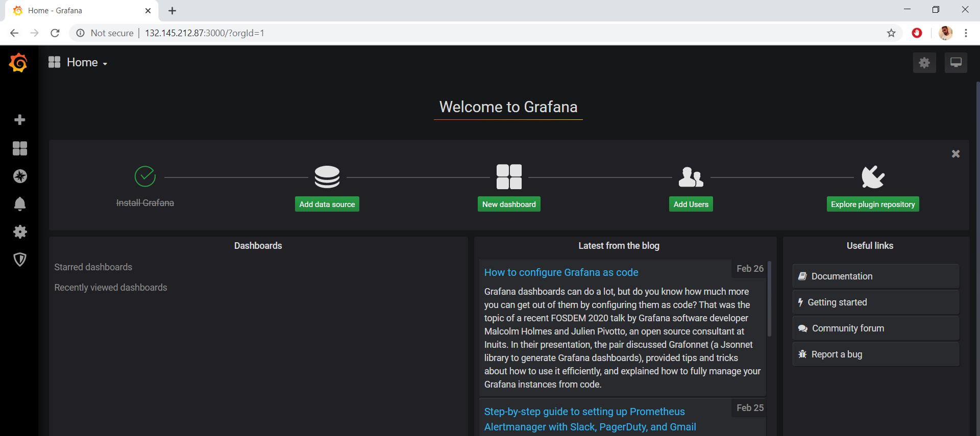This screenshot has height=436, width=980.
Task: Click the users icon above Add Users
Action: [691, 177]
